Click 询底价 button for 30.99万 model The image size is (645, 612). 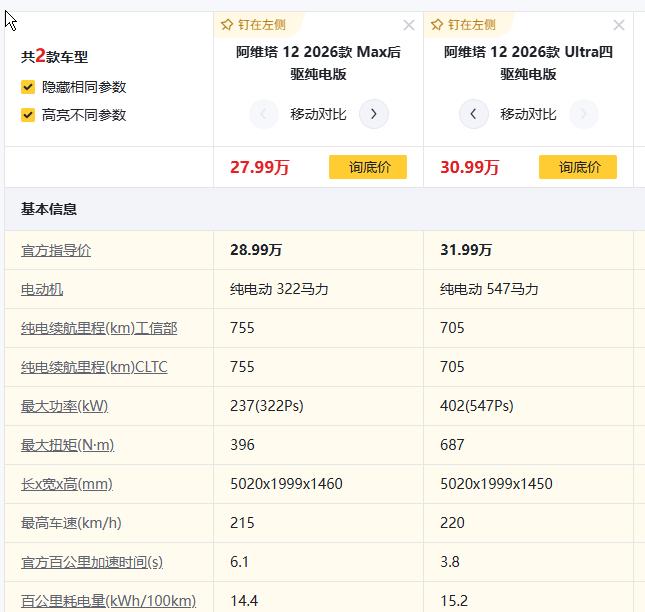point(578,167)
